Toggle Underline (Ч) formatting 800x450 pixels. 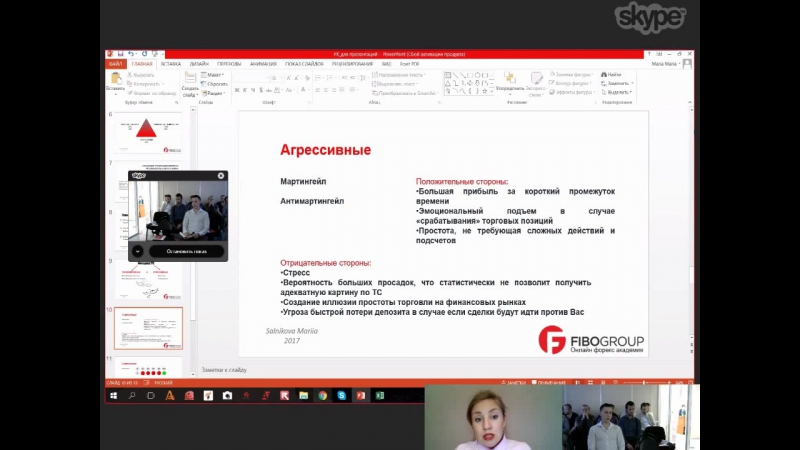click(x=253, y=90)
